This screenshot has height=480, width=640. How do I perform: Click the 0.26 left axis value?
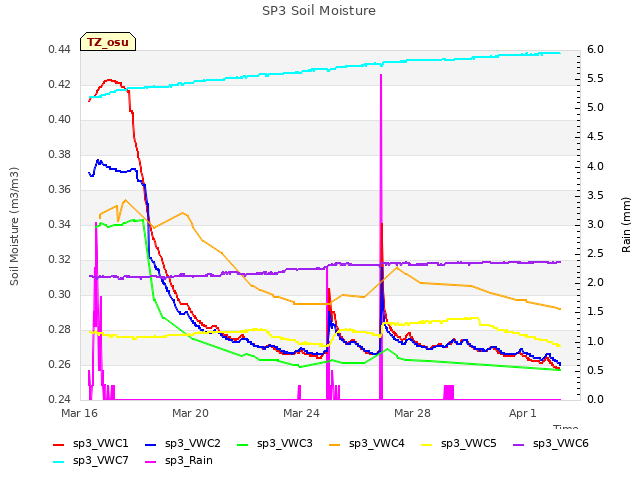60,364
